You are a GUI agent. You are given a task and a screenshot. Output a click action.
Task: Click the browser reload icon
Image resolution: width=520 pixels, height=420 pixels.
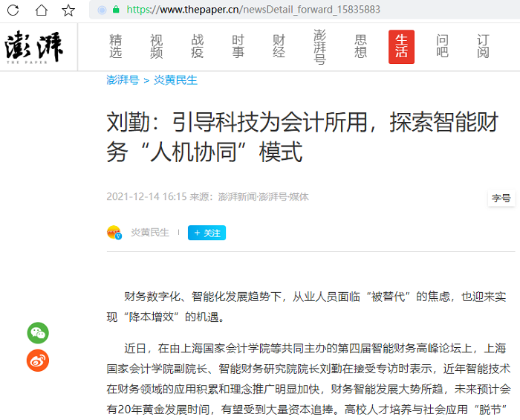[15, 10]
